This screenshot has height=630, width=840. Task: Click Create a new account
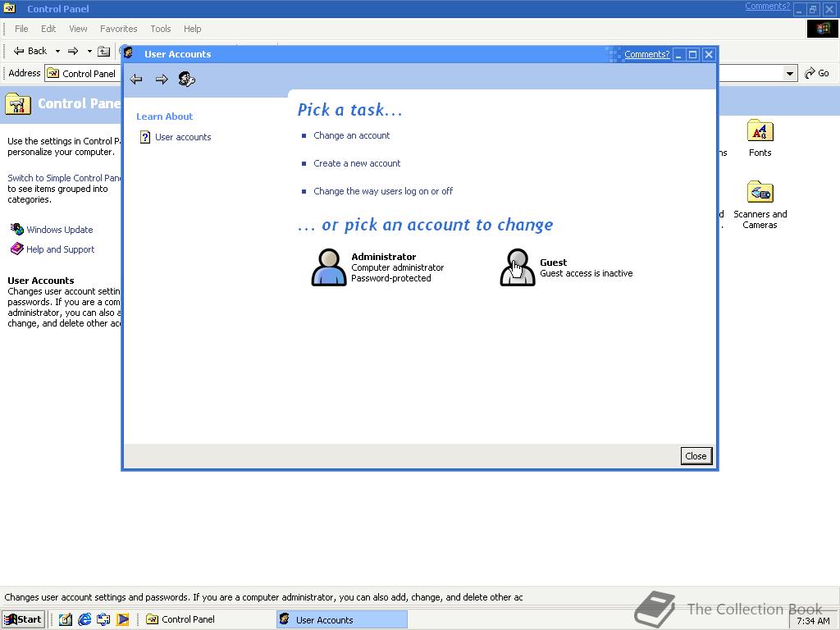coord(357,163)
